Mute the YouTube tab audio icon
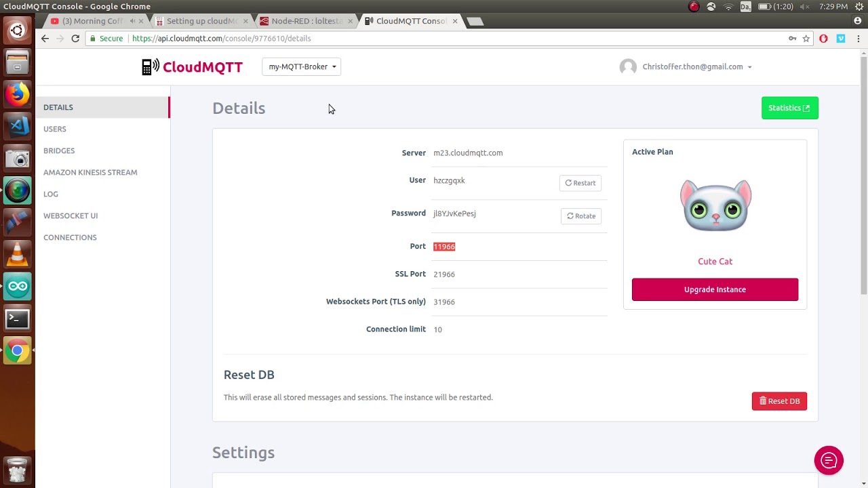This screenshot has height=488, width=868. point(132,21)
